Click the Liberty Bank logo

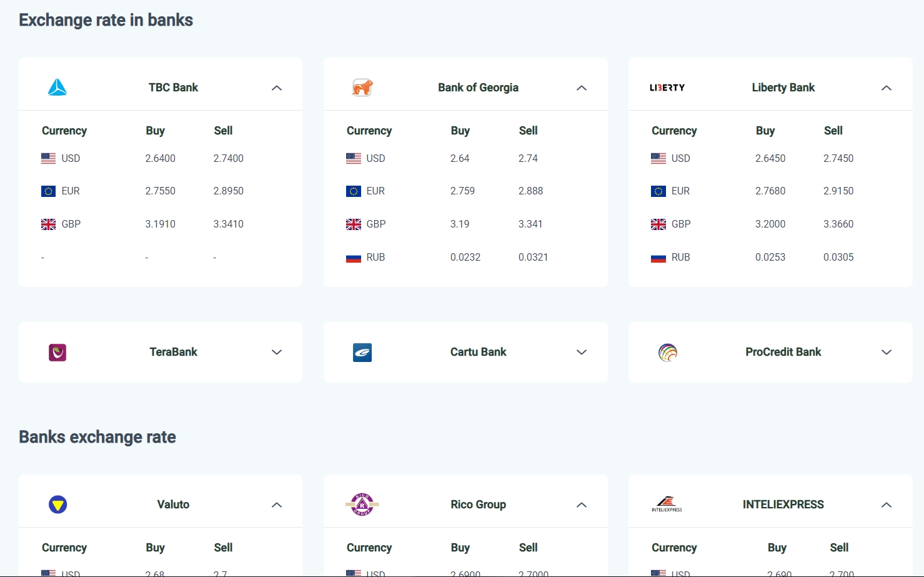coord(667,88)
